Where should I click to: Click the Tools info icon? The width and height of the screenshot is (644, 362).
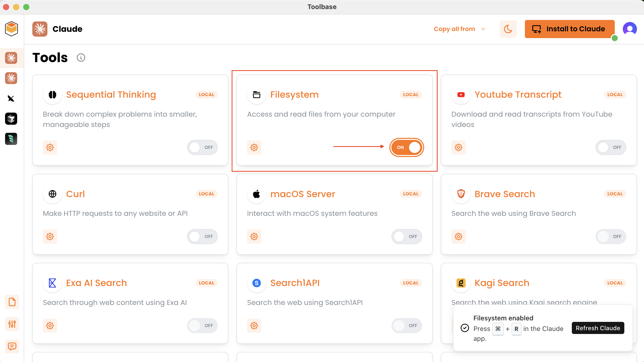[81, 58]
